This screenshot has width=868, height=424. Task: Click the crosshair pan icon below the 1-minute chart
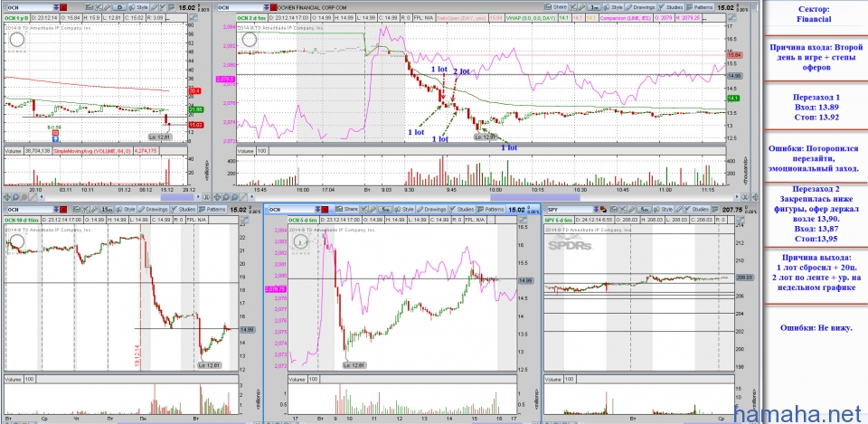[216, 197]
